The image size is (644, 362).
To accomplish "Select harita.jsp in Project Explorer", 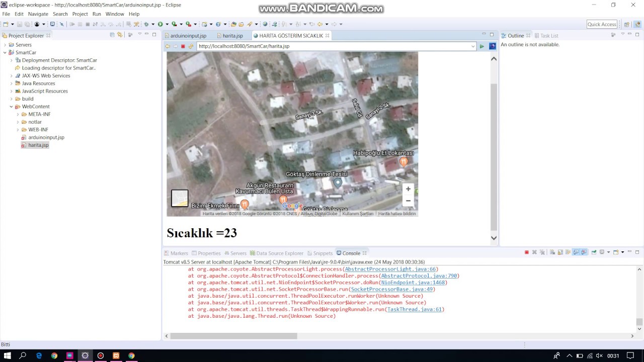I will 38,145.
